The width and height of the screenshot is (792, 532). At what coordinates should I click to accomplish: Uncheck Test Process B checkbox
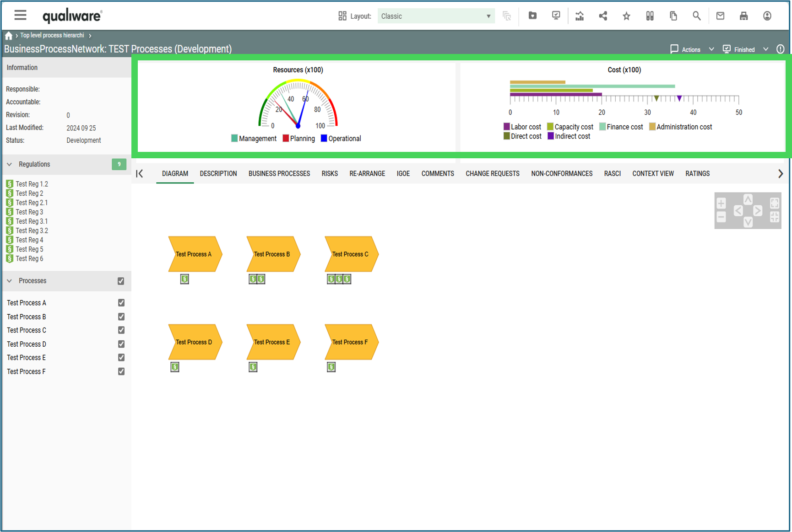[x=121, y=317]
